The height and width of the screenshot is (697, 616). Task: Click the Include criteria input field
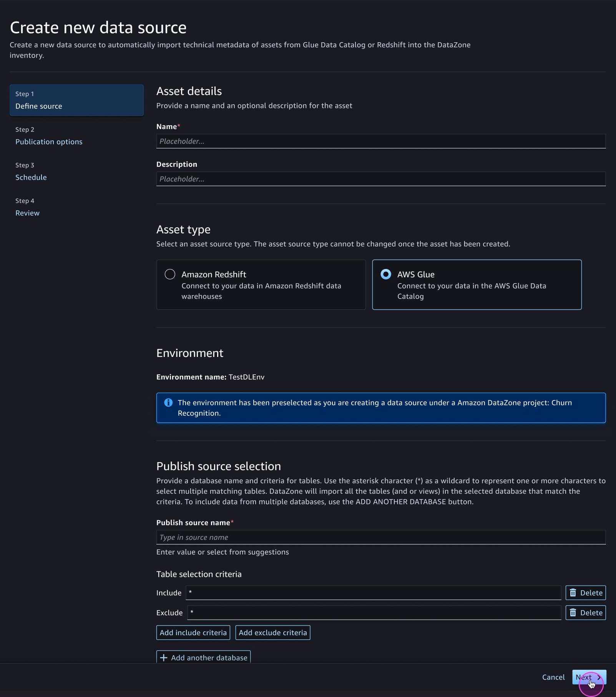(x=373, y=593)
